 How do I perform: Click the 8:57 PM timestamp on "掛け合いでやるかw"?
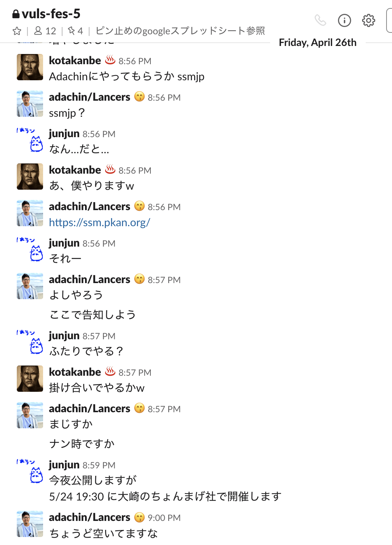(135, 373)
